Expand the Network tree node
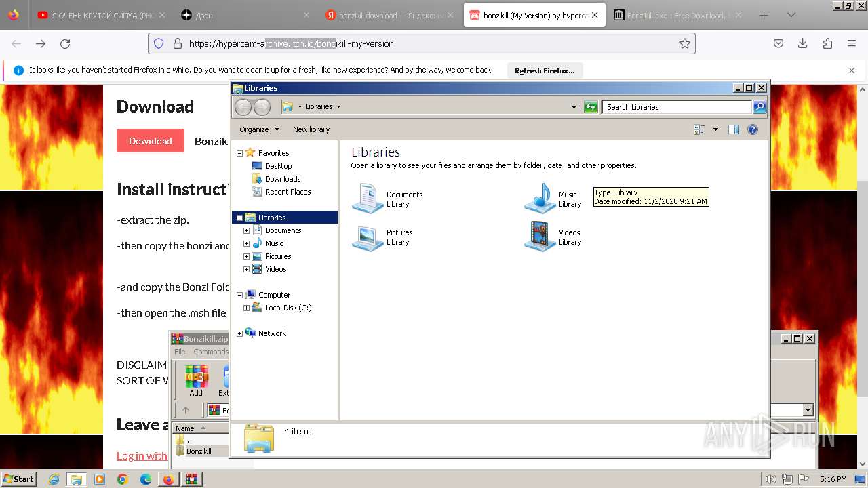Screen dimensions: 868x488 pos(239,333)
